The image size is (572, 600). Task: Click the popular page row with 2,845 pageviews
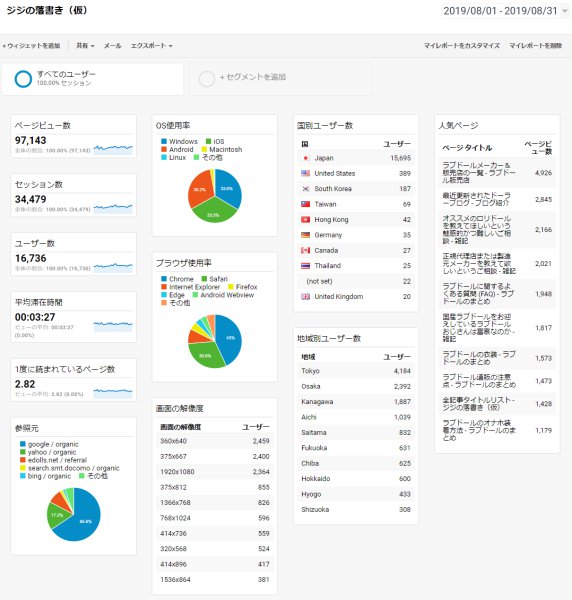point(497,199)
